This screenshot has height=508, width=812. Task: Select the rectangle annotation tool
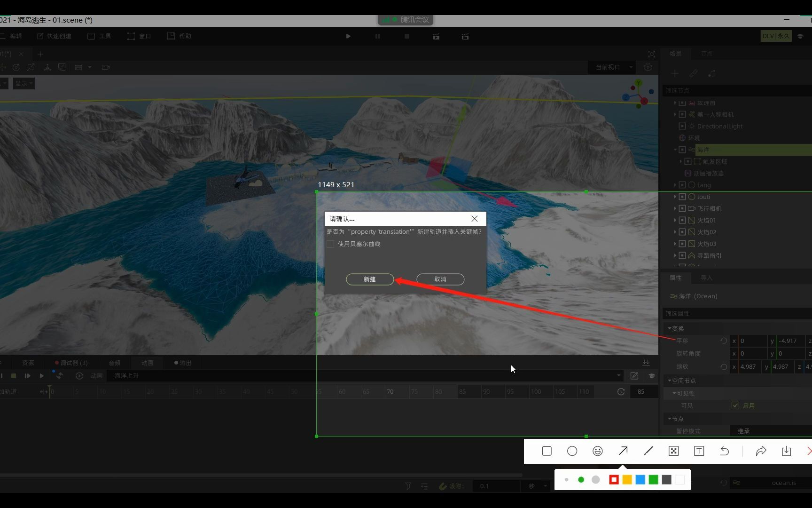tap(547, 451)
